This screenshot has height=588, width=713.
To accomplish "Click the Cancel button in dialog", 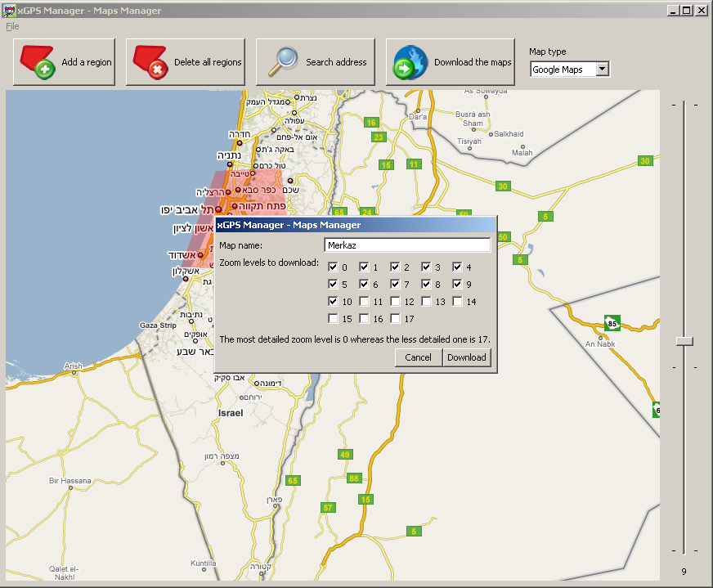I will click(418, 357).
